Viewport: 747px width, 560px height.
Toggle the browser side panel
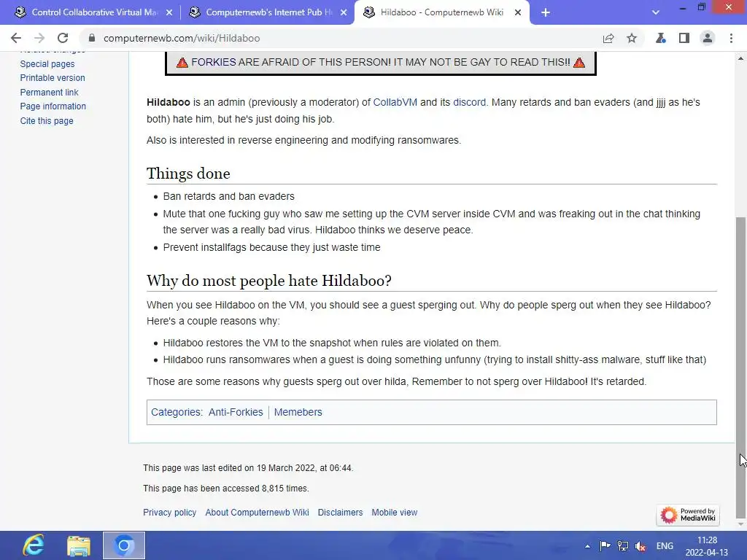(684, 38)
